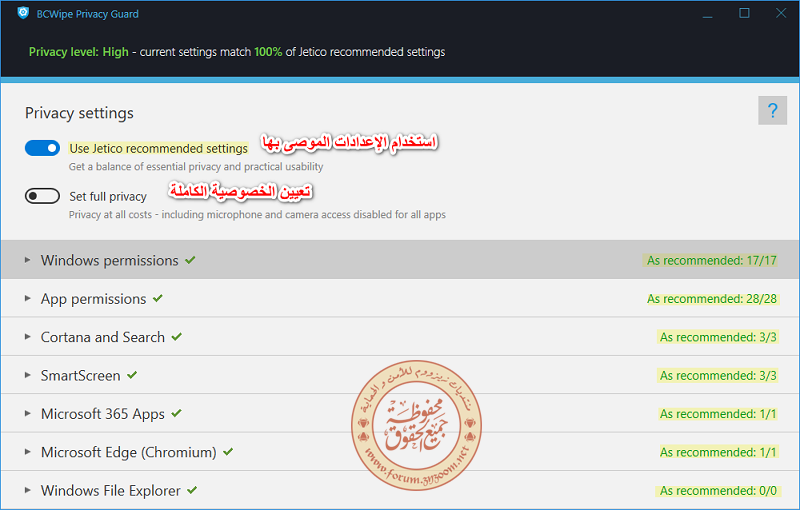The width and height of the screenshot is (800, 510).
Task: Select the Cortana and Search row label
Action: click(103, 337)
